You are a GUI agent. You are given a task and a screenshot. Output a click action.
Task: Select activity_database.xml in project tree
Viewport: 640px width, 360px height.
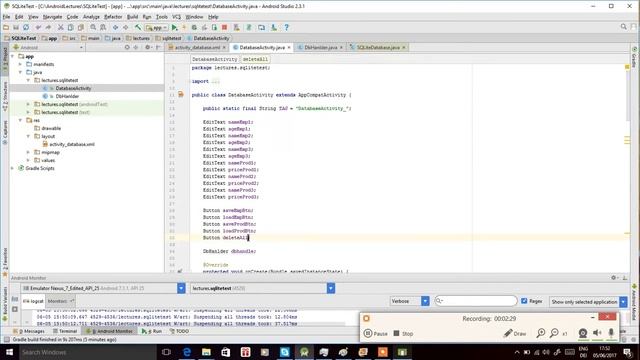[x=72, y=144]
